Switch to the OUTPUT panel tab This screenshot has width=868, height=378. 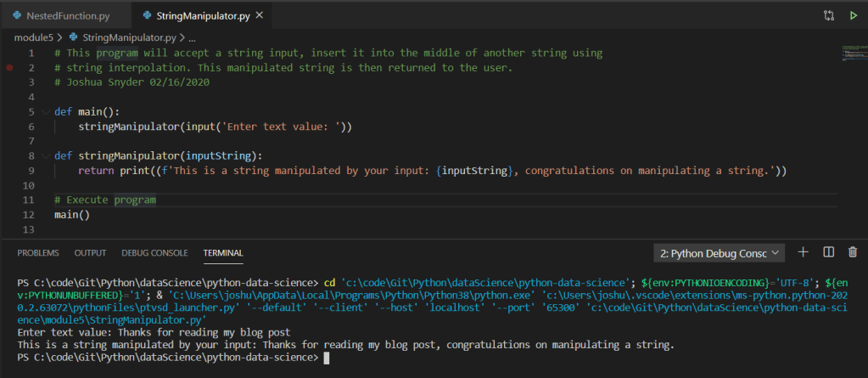(x=90, y=253)
